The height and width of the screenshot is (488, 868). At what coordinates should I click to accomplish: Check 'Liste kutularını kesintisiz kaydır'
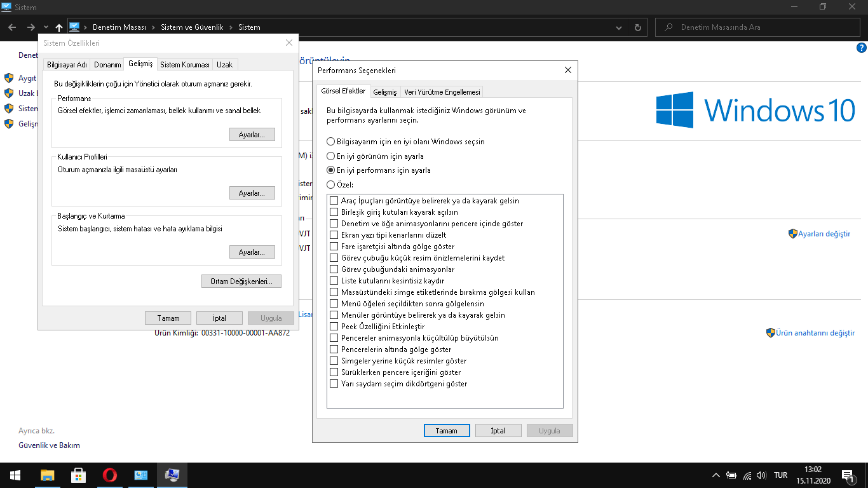click(334, 281)
